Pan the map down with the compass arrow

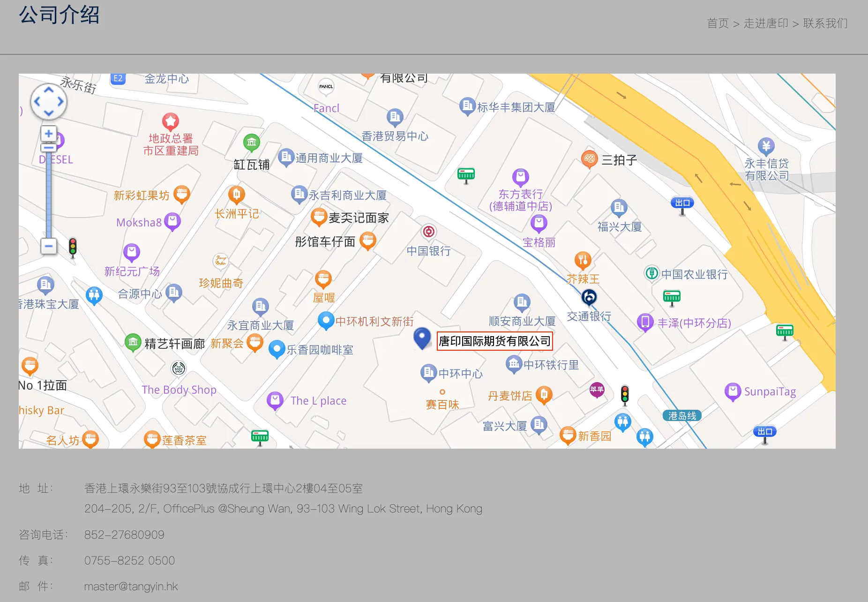(49, 113)
